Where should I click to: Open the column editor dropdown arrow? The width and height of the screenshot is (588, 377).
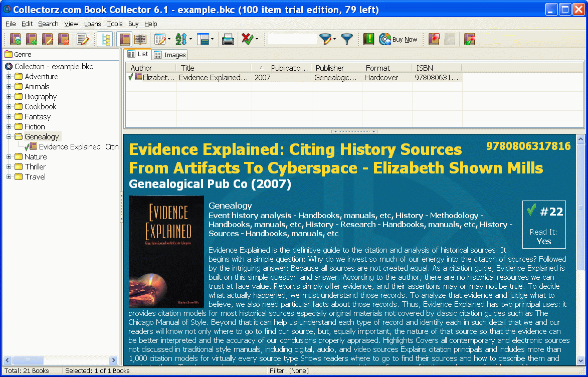coord(169,39)
